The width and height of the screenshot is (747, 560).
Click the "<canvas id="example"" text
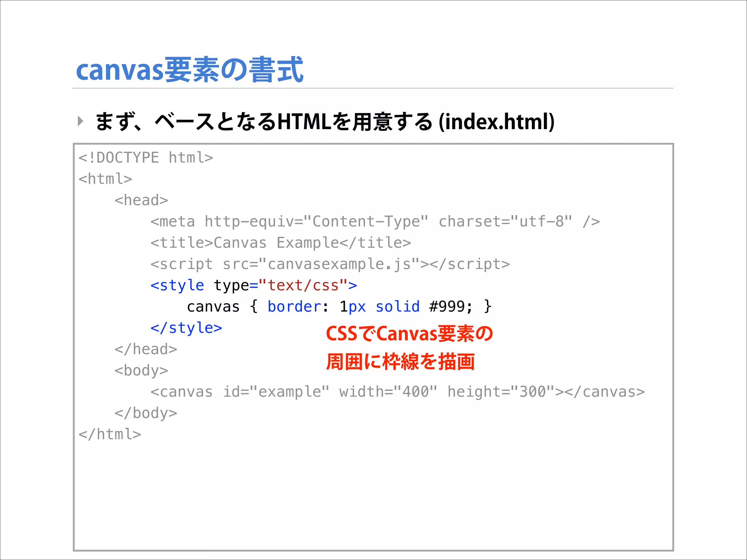pyautogui.click(x=240, y=392)
